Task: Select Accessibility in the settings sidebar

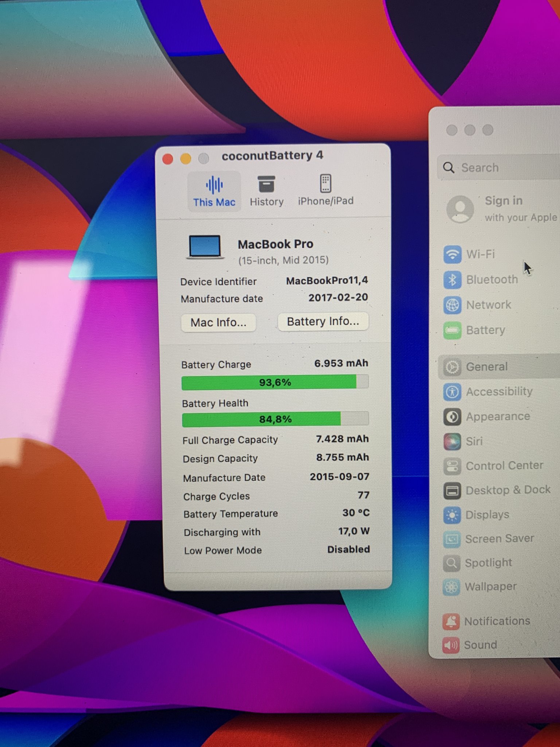Action: (498, 392)
